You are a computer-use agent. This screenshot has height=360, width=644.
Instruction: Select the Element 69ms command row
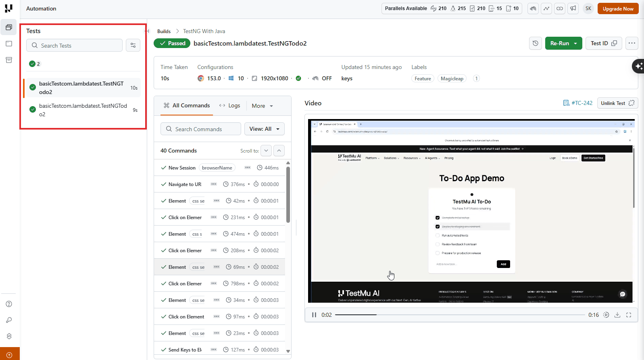pyautogui.click(x=219, y=267)
